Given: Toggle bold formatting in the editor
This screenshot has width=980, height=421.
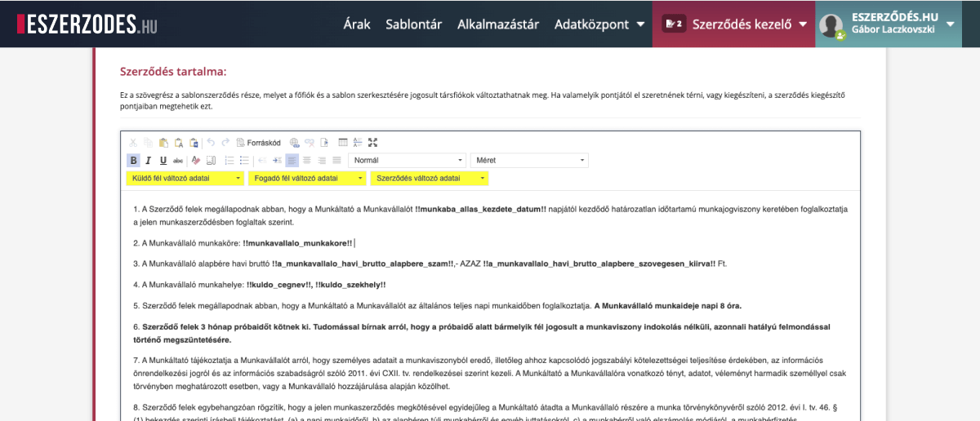Looking at the screenshot, I should 133,161.
